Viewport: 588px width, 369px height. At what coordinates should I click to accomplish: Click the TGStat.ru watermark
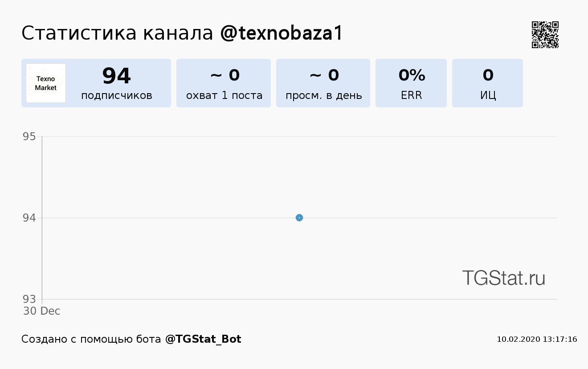click(503, 278)
